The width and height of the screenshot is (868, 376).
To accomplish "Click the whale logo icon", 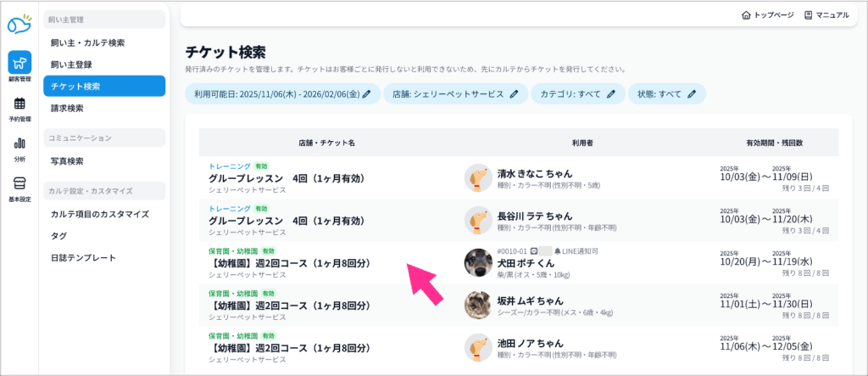I will tap(19, 25).
